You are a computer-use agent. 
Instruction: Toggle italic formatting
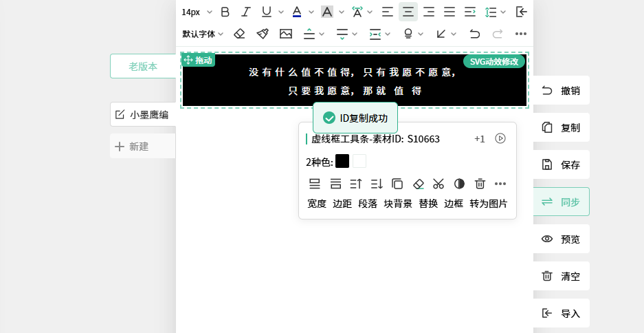(245, 12)
